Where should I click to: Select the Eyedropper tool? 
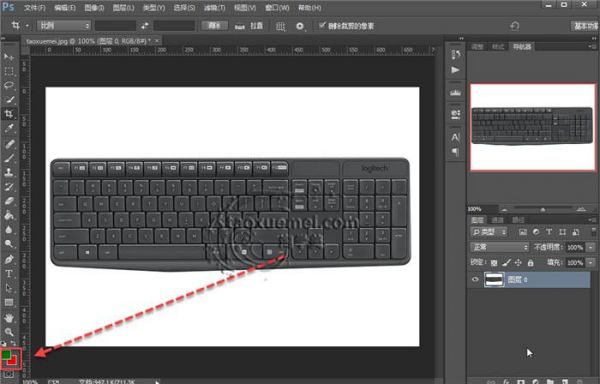pos(9,128)
